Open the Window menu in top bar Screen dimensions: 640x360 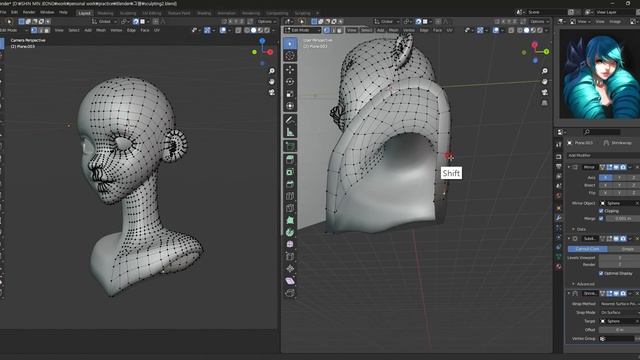pos(47,12)
